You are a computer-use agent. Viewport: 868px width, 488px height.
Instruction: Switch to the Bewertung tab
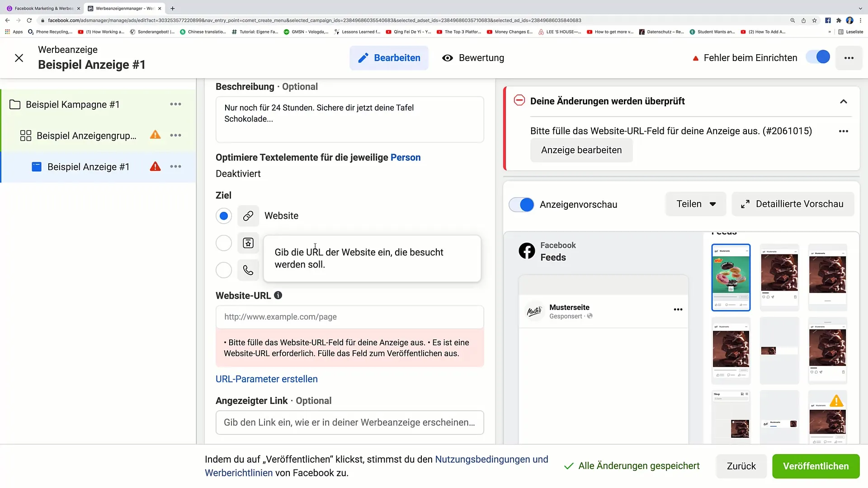473,58
